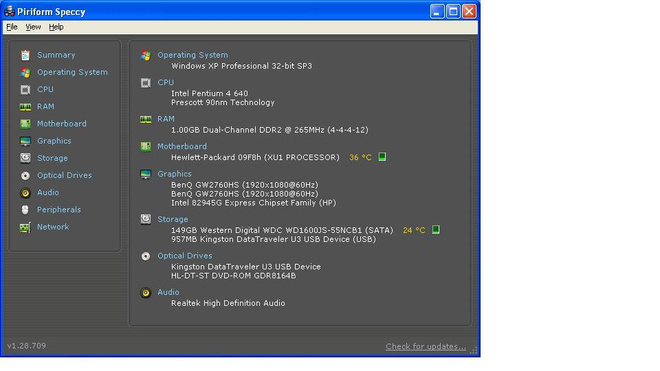Click HL-DT-ST DVD-ROM GDR8164B text

coord(234,276)
